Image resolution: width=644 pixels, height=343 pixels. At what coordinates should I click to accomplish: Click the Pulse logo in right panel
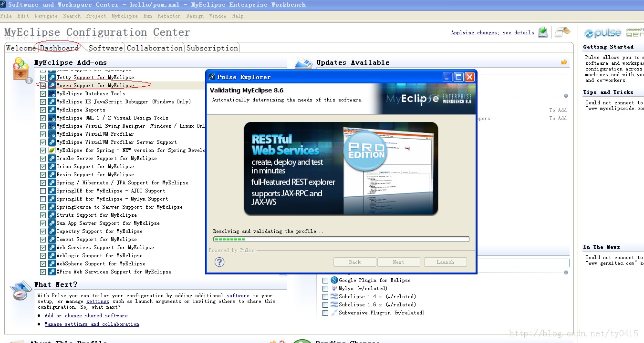point(603,33)
